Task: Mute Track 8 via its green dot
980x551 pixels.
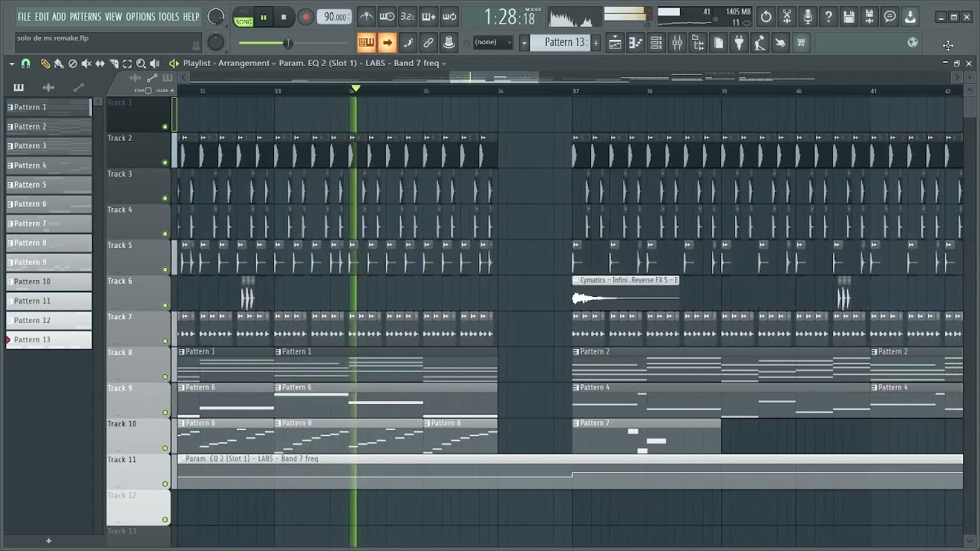Action: (x=165, y=377)
